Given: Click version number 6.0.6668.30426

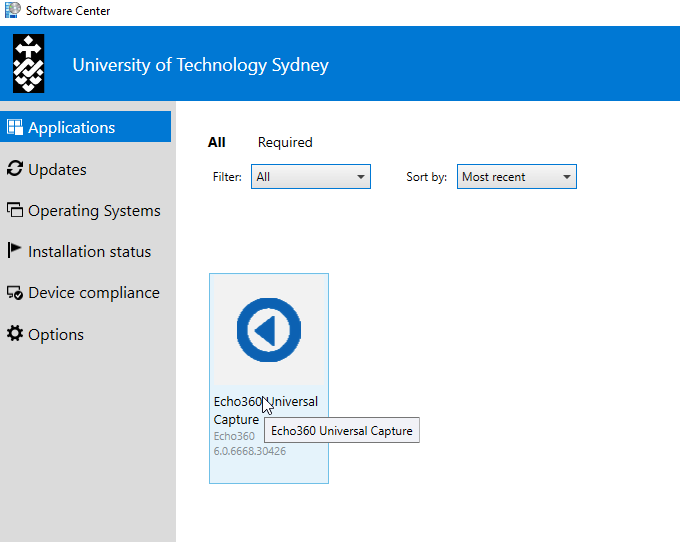Looking at the screenshot, I should pos(250,451).
